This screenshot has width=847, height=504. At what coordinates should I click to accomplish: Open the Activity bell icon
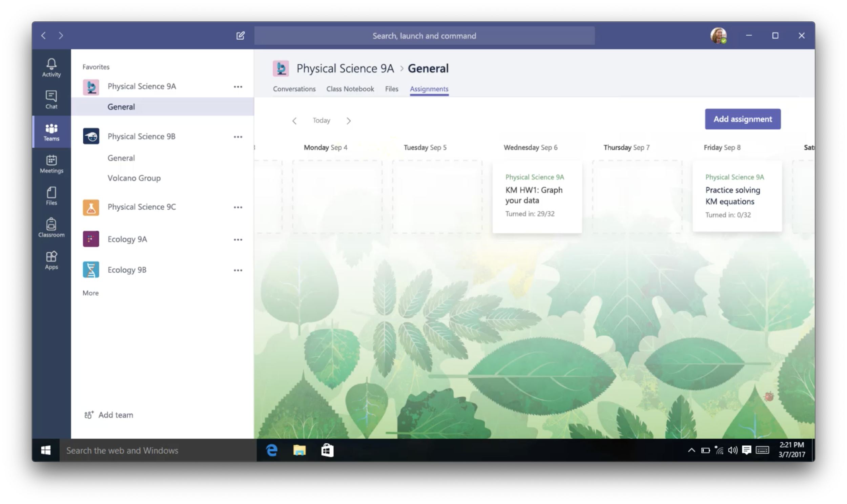click(x=51, y=67)
